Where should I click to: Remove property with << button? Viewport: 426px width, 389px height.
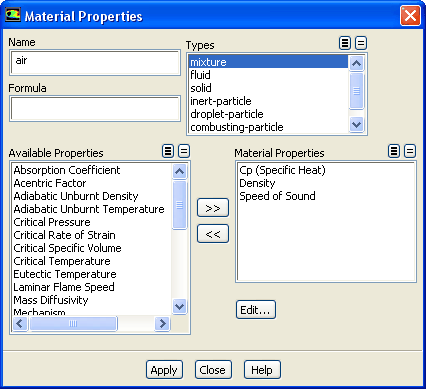213,234
